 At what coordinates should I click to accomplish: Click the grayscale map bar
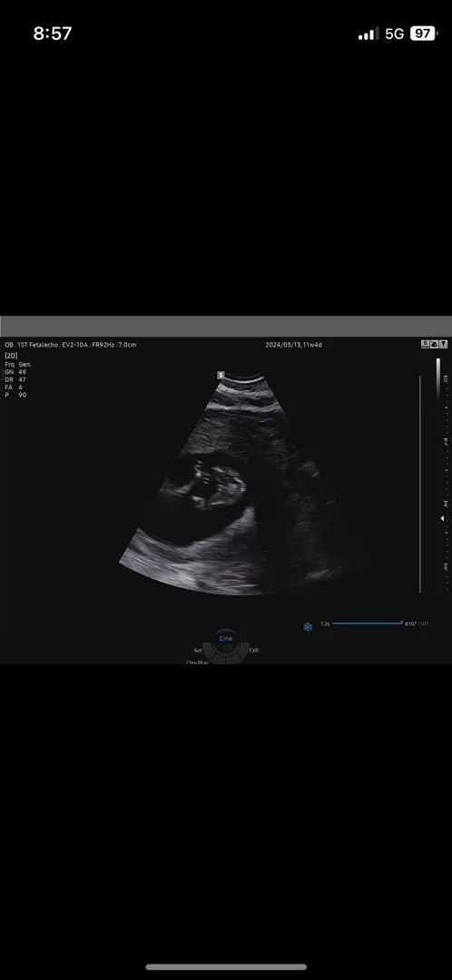click(x=438, y=378)
